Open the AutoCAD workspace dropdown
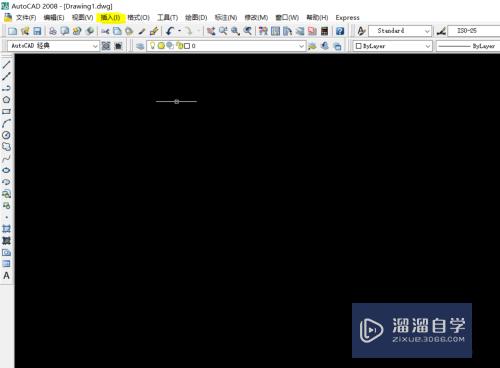 point(53,46)
